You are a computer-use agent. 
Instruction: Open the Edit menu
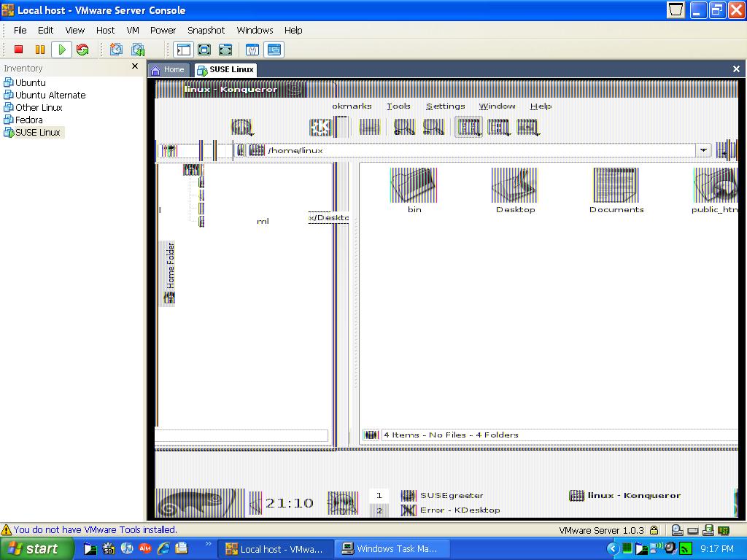tap(45, 30)
